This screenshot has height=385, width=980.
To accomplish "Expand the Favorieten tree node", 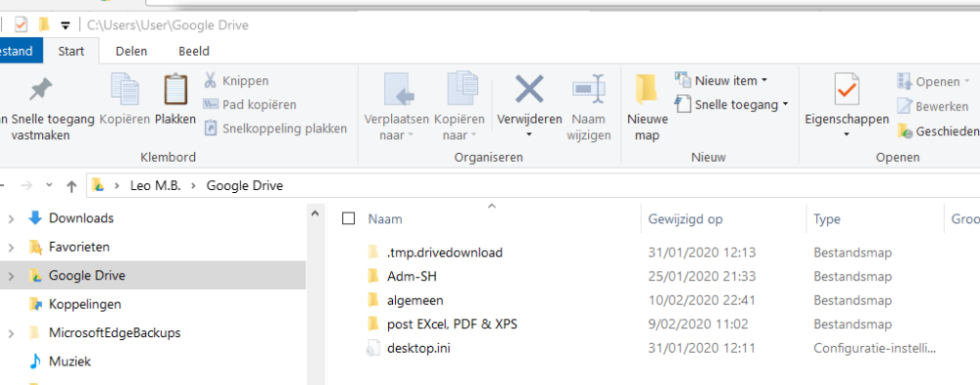I will point(11,248).
